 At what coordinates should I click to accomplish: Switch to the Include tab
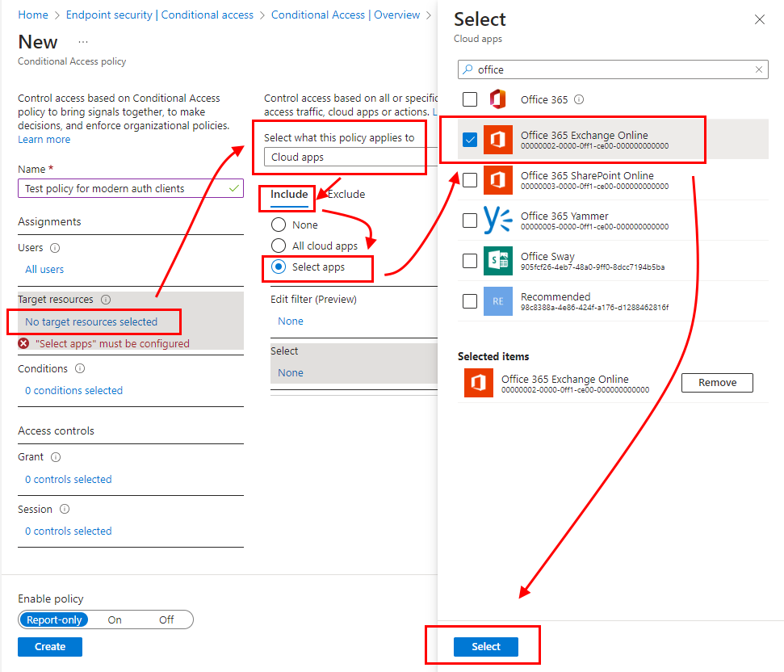coord(289,194)
